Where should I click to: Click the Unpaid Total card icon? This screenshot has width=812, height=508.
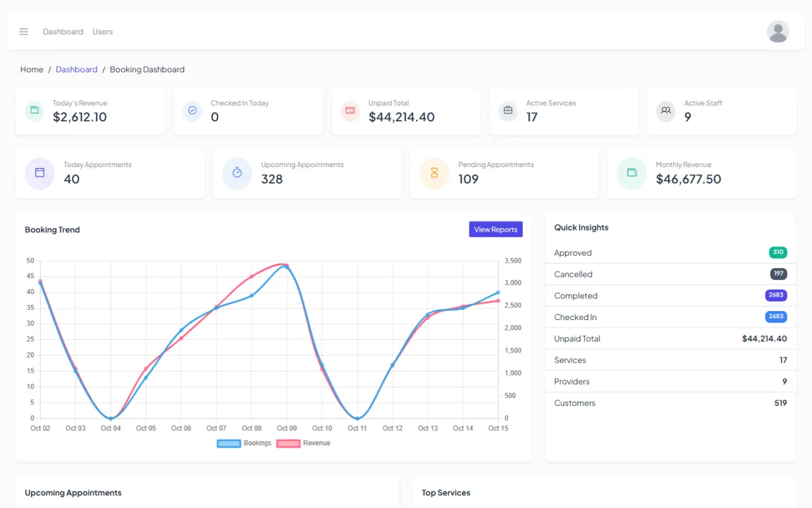tap(350, 110)
